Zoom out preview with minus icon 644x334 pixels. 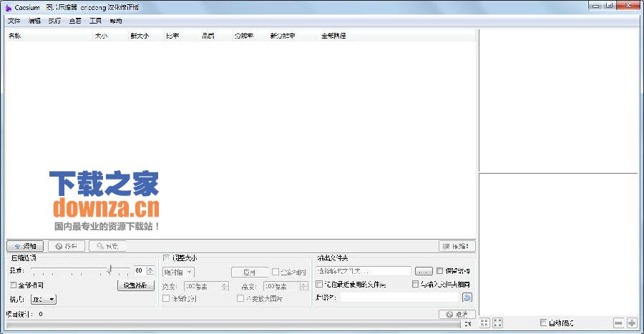(618, 323)
